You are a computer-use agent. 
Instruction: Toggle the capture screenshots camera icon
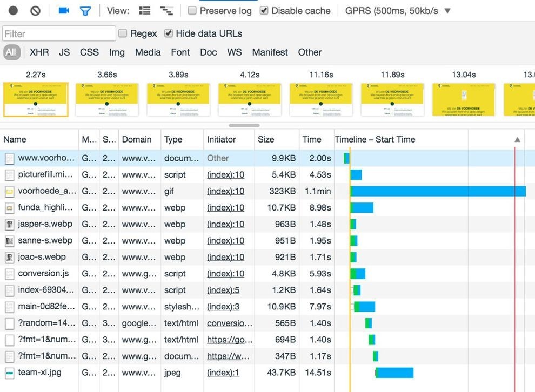click(64, 11)
